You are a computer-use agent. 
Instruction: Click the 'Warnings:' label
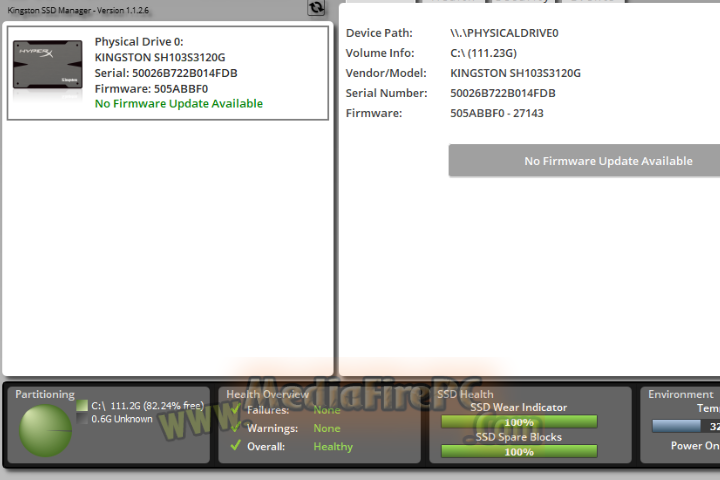click(272, 428)
